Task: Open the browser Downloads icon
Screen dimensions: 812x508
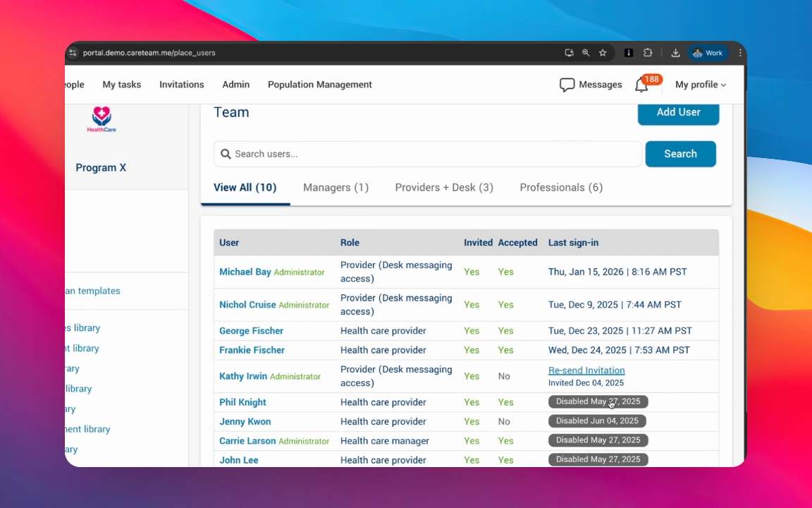Action: click(675, 53)
